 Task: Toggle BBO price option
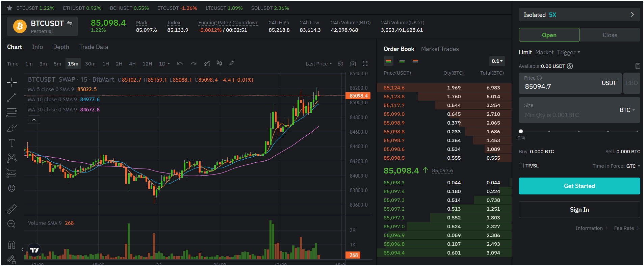click(x=632, y=83)
